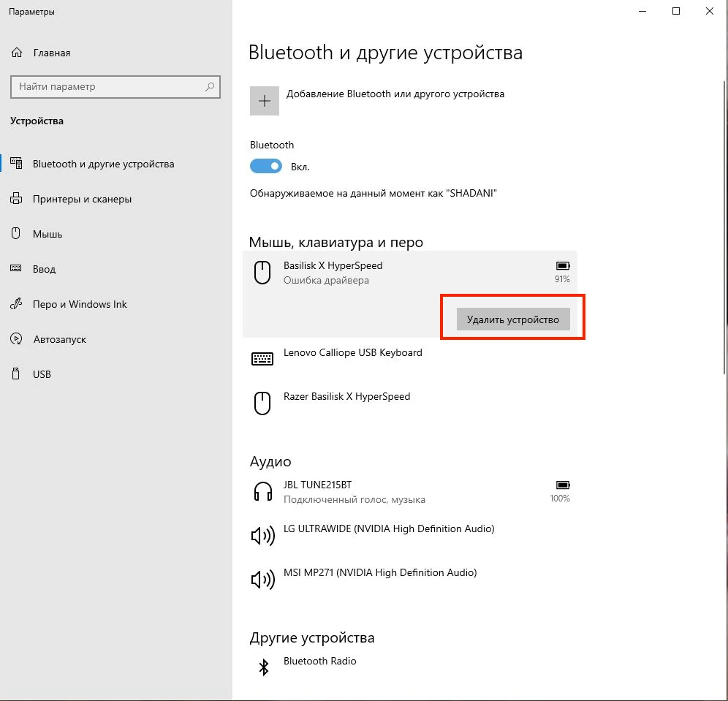Click the vertical scrollbar on the right

(x=725, y=227)
